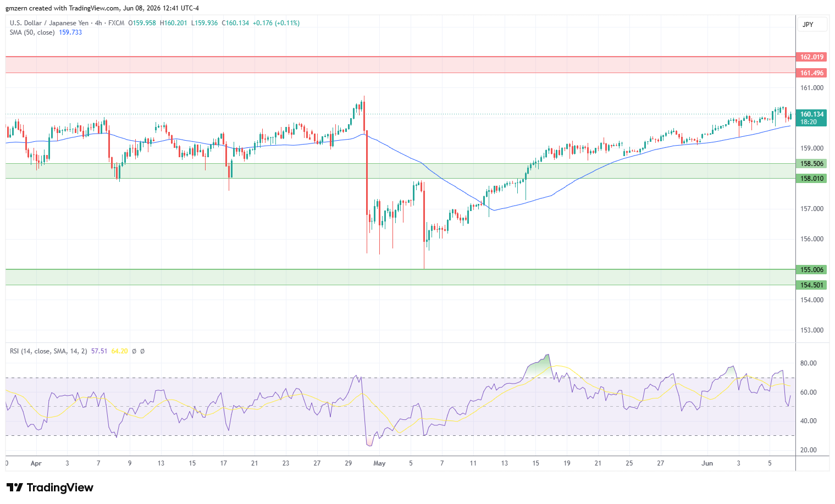Click the 20.00 RSI axis level
The image size is (835, 504).
pyautogui.click(x=808, y=450)
